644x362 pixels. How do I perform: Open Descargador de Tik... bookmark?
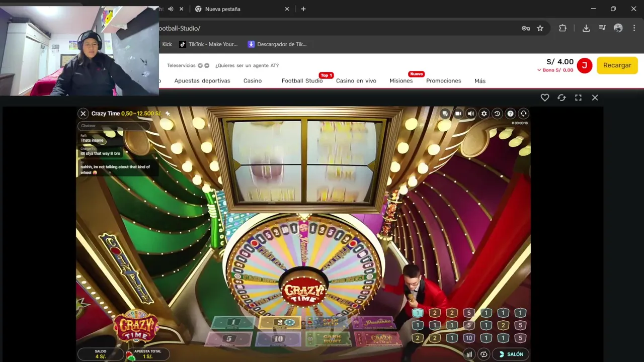coord(277,44)
